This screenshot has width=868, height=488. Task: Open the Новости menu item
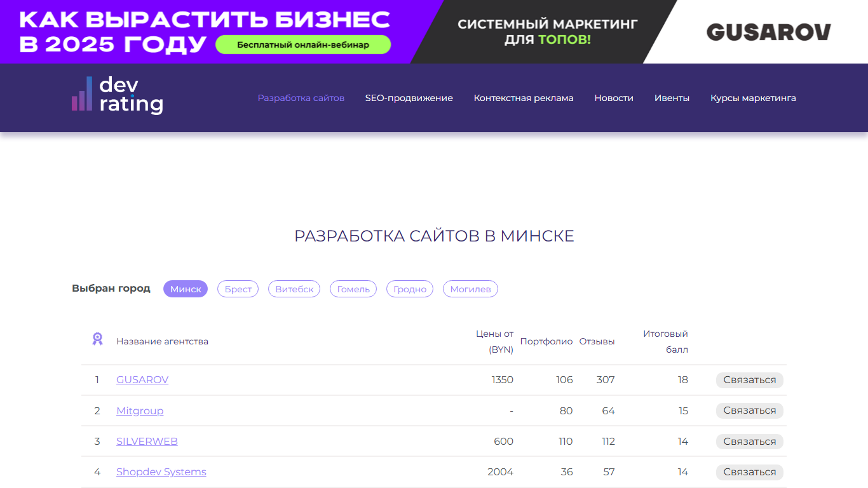[x=614, y=98]
